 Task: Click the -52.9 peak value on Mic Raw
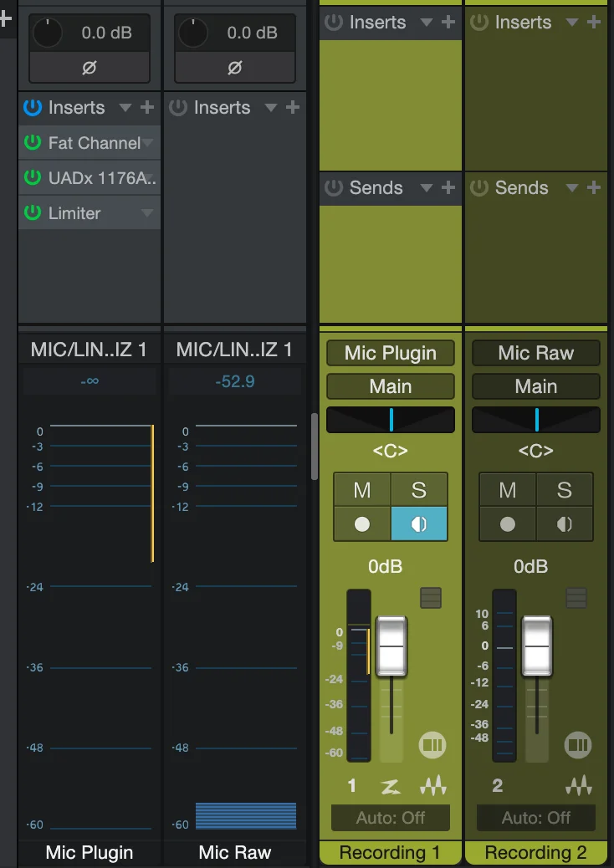click(x=235, y=381)
